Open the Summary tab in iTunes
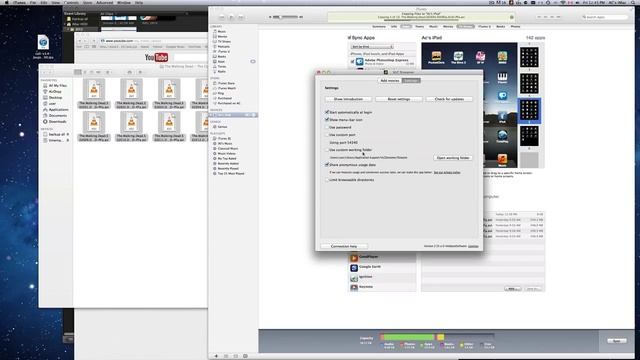This screenshot has width=640, height=360. tap(379, 27)
